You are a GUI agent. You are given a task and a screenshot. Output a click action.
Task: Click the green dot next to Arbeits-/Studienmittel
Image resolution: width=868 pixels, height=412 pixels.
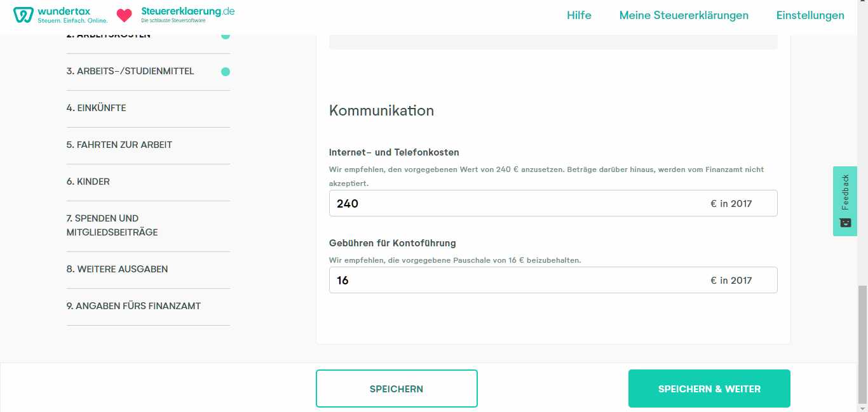(x=226, y=72)
